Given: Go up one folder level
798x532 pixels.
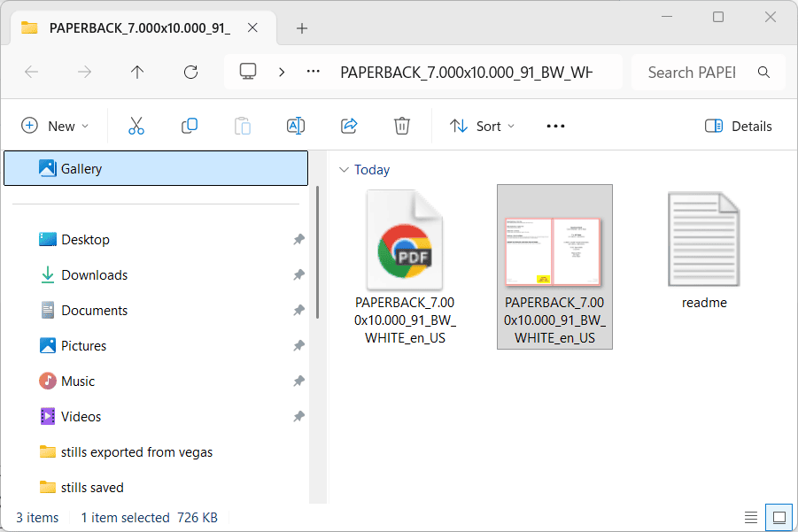Looking at the screenshot, I should (137, 73).
